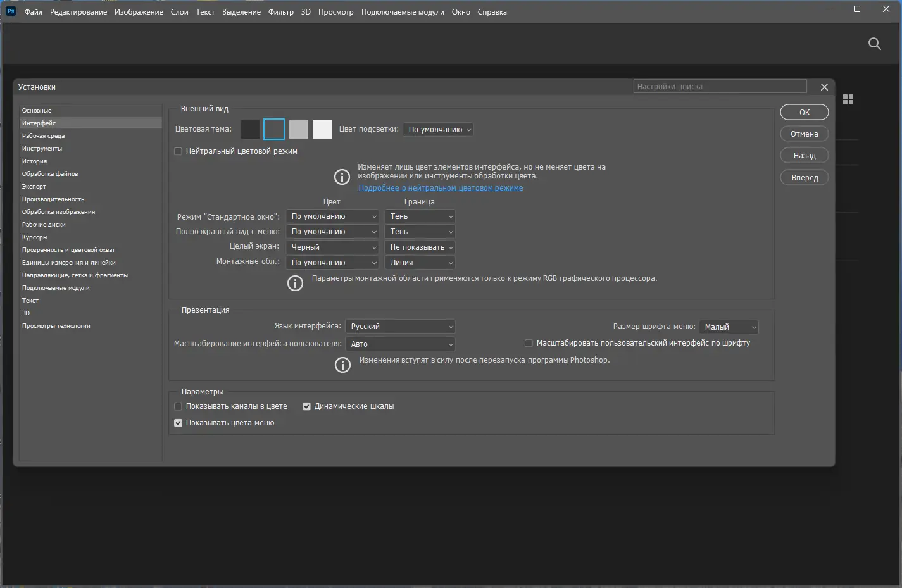Viewport: 902px width, 588px height.
Task: Select the white color theme swatch
Action: click(322, 129)
